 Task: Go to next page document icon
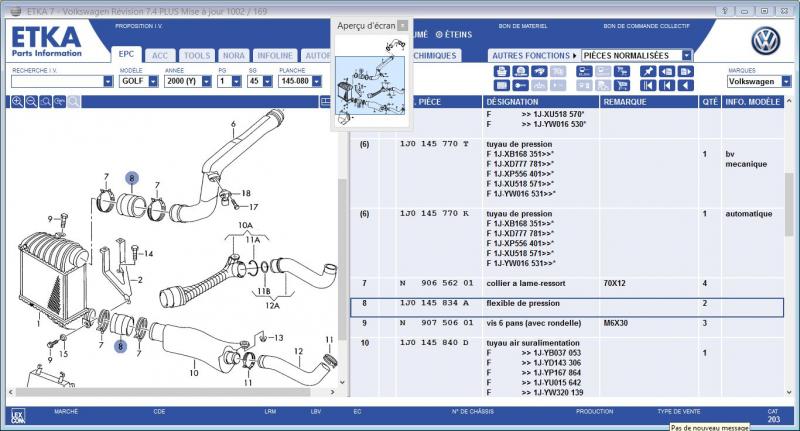[x=686, y=72]
